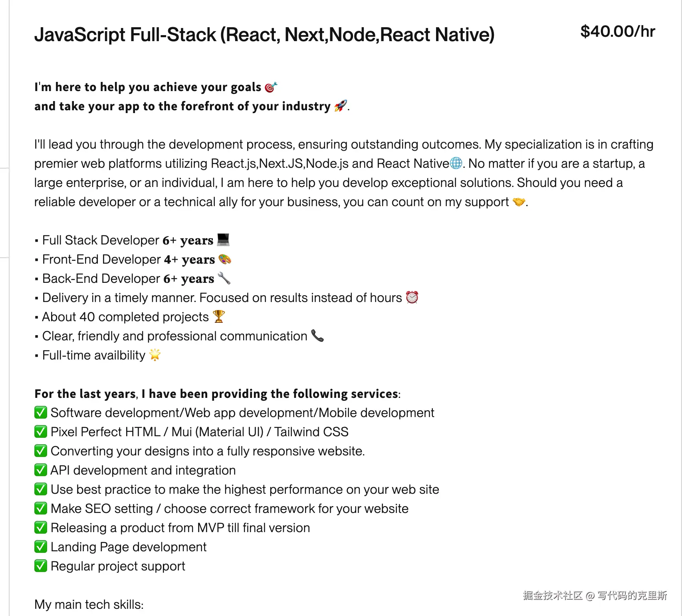The width and height of the screenshot is (682, 616).
Task: Click the rocket emoji after industry
Action: click(340, 106)
